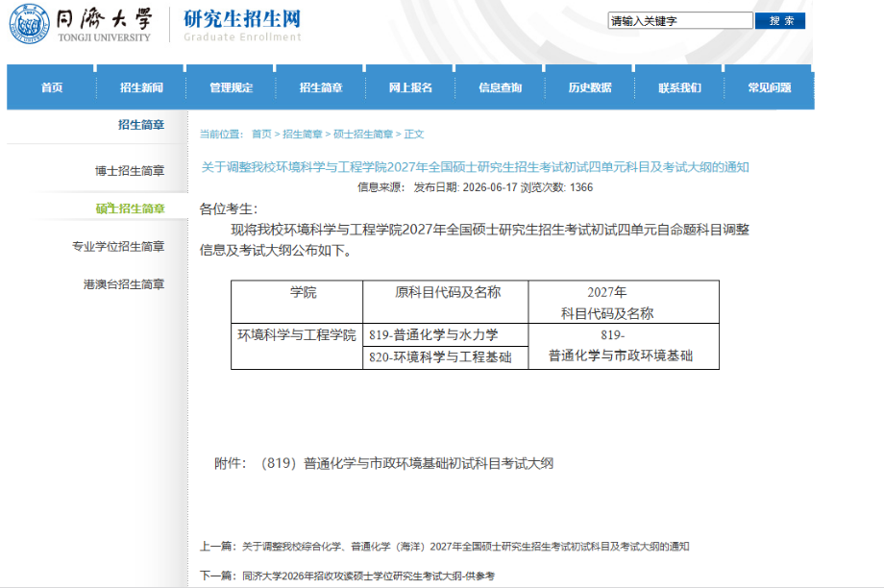Viewport: 884px width, 588px height.
Task: Click the Tongji University logo emblem
Action: [x=30, y=24]
